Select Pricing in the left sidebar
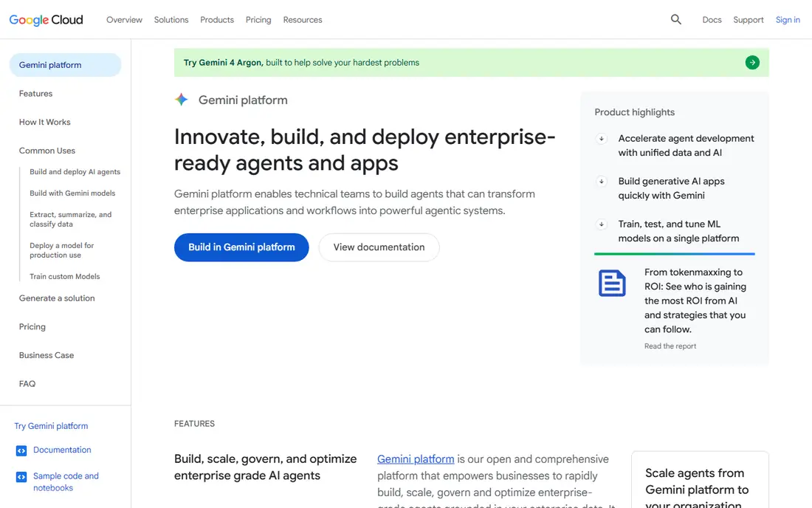Screen dimensions: 812x508 point(32,326)
